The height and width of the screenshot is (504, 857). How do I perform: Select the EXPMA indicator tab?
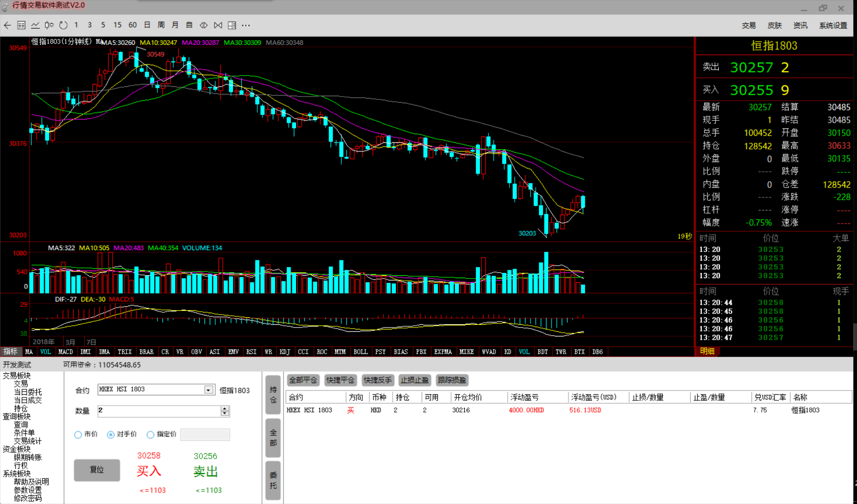[x=443, y=352]
